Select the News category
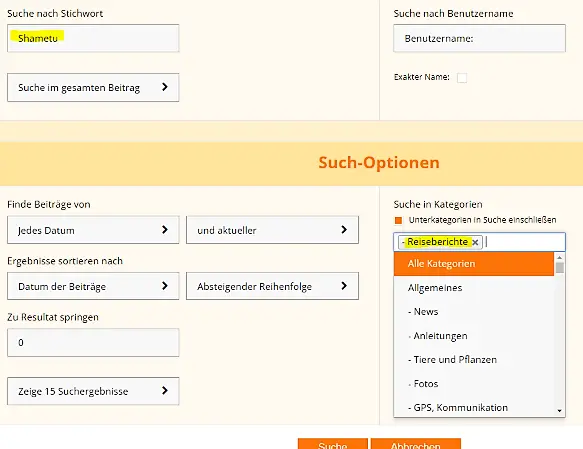The width and height of the screenshot is (583, 449). pyautogui.click(x=474, y=311)
